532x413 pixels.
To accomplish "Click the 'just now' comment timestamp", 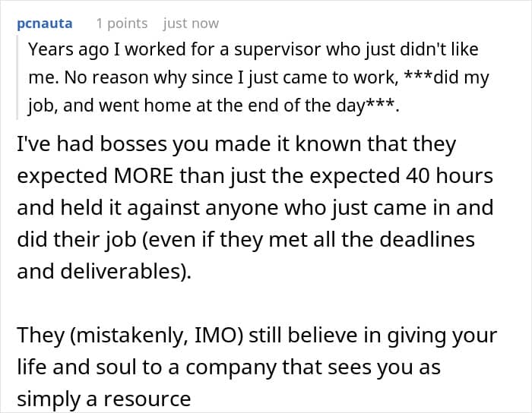I will coord(191,24).
